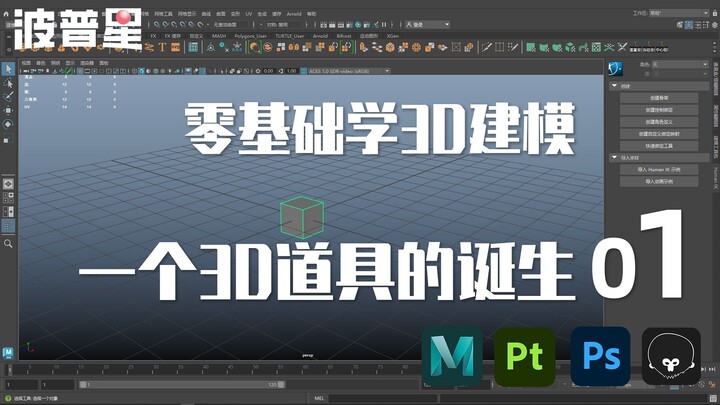This screenshot has height=405, width=720.
Task: Click the viewport gamma value 1.00 field
Action: (x=291, y=71)
